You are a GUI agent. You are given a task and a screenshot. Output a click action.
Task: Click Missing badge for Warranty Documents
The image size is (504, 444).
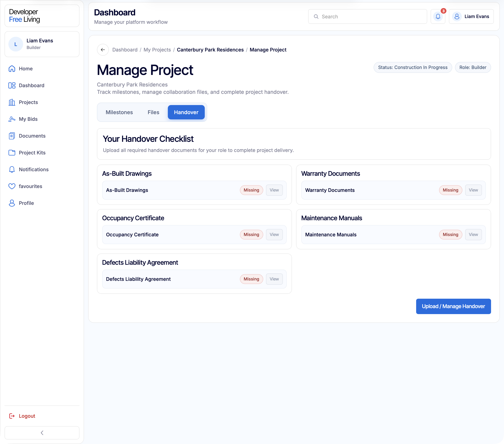click(x=450, y=190)
